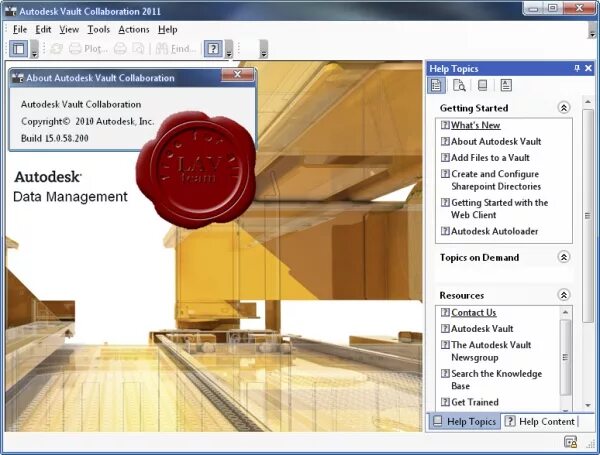Open the Actions menu

(134, 29)
